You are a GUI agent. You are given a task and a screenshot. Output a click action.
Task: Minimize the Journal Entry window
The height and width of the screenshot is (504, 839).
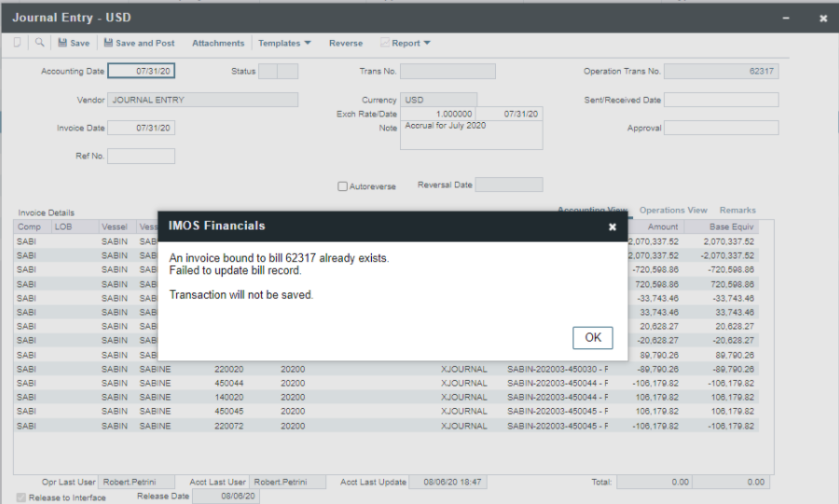click(x=787, y=18)
